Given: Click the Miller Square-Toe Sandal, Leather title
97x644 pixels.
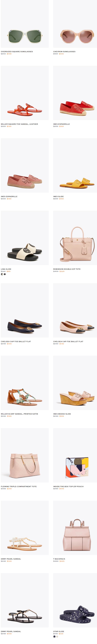Looking at the screenshot, I should coord(19,124).
